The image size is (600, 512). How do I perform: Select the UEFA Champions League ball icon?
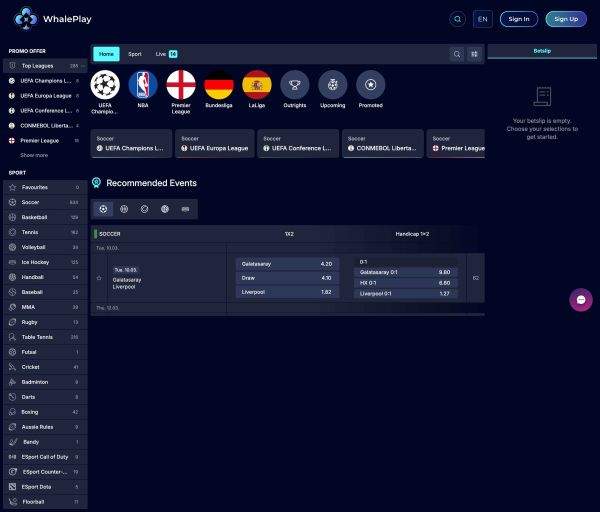(x=105, y=85)
